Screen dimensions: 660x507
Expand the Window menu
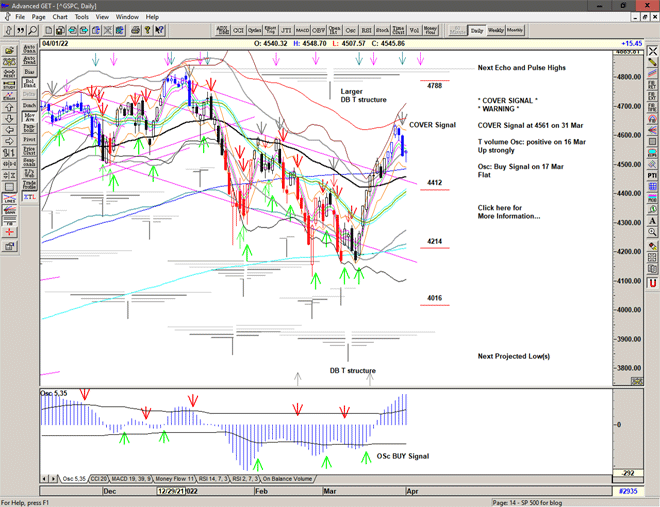tap(127, 17)
